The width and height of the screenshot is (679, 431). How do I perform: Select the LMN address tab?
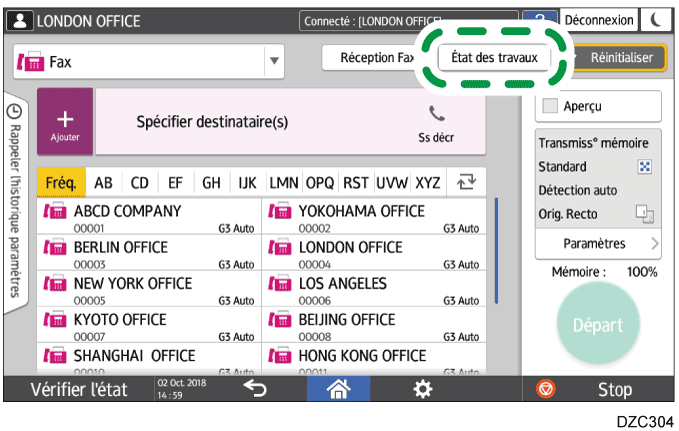click(285, 182)
